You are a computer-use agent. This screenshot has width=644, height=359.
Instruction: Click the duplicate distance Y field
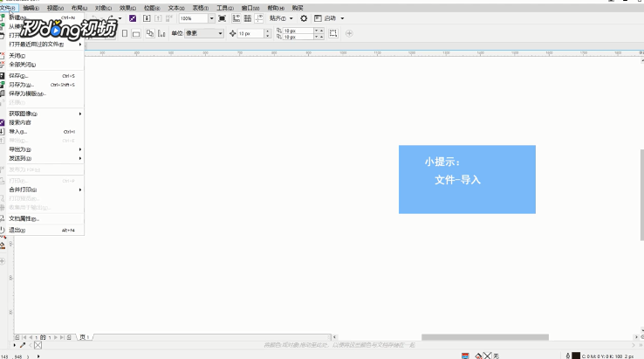click(298, 37)
